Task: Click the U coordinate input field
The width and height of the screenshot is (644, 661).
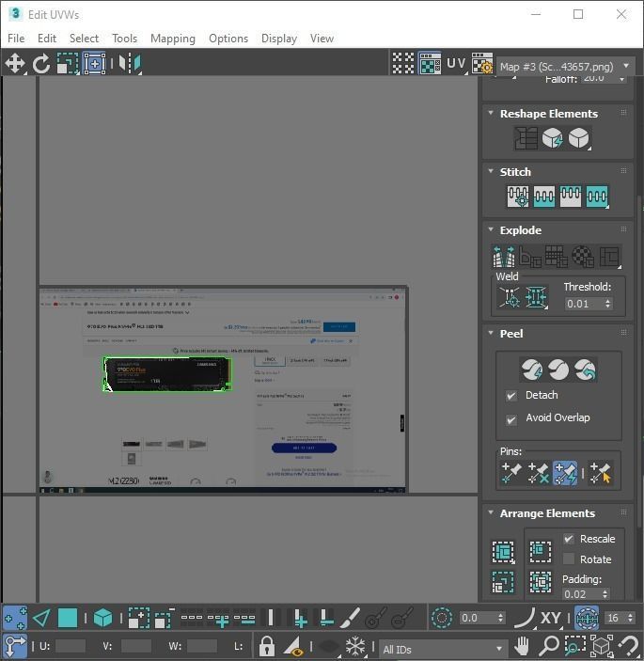Action: [x=71, y=646]
